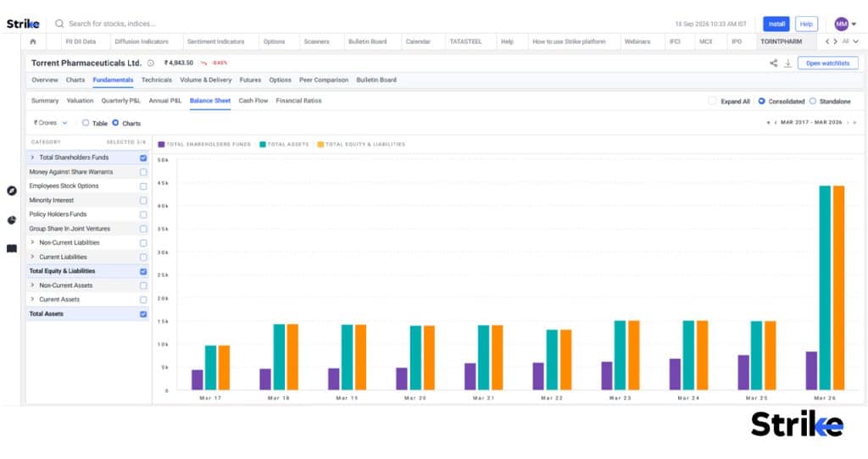Screen dimensions: 868x459
Task: Open the MM profile avatar
Action: point(842,24)
